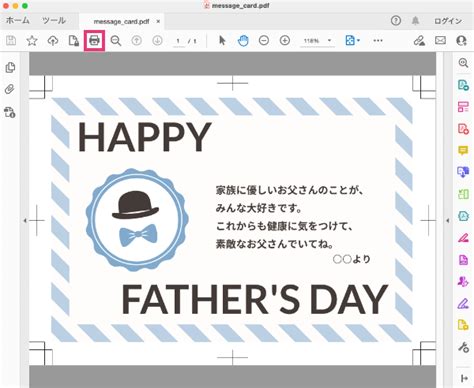Bookmark with the star icon
The width and height of the screenshot is (474, 388).
[x=32, y=41]
